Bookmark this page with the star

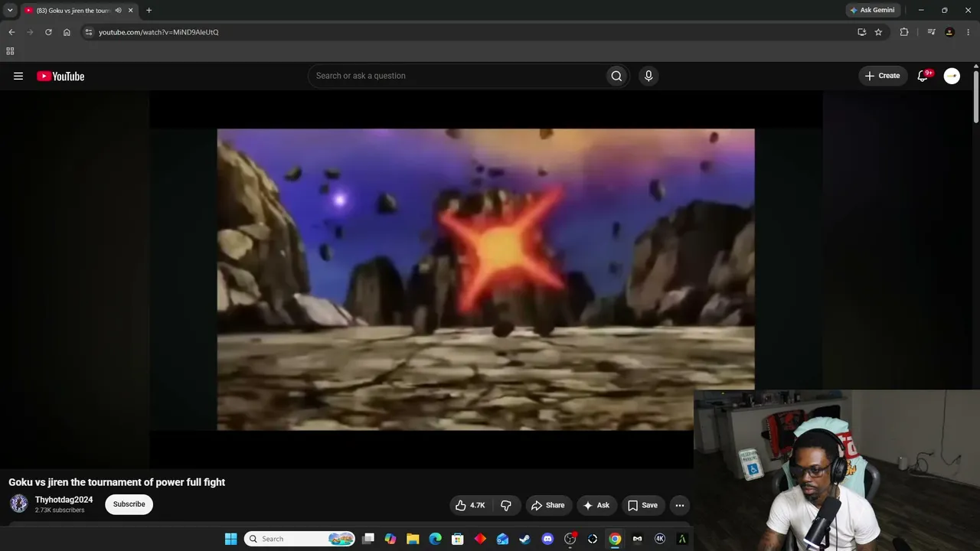[878, 32]
